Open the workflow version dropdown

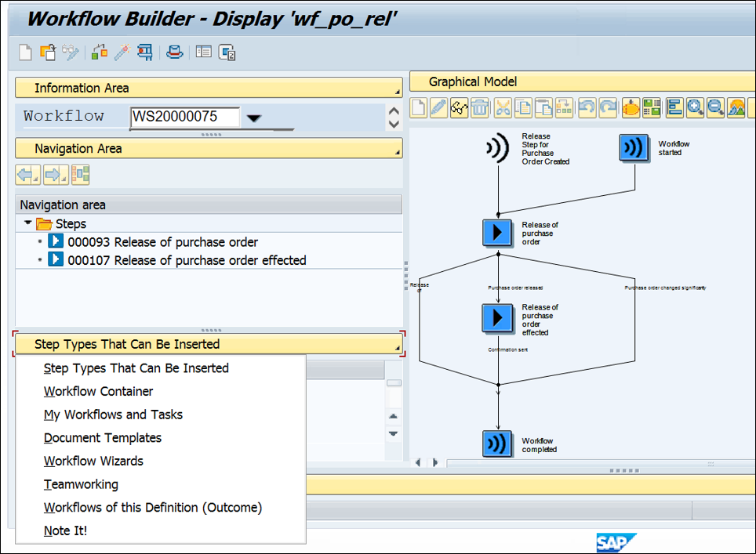[x=253, y=115]
